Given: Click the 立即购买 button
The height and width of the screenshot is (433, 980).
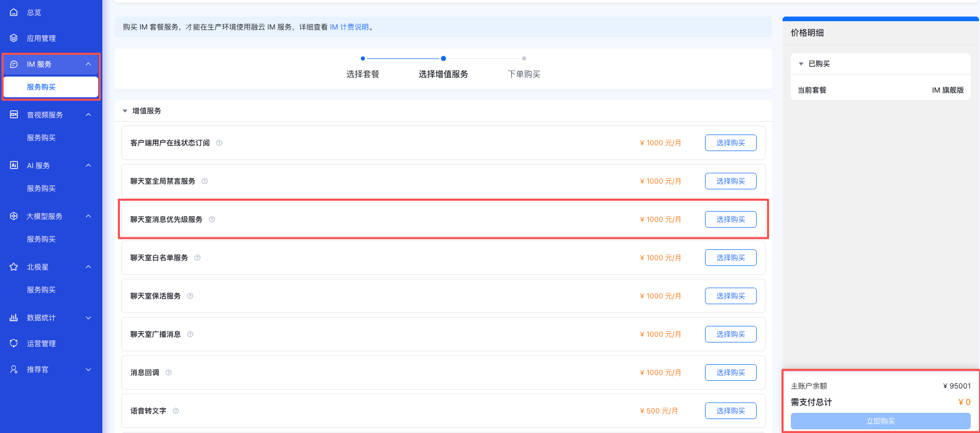Looking at the screenshot, I should click(880, 421).
